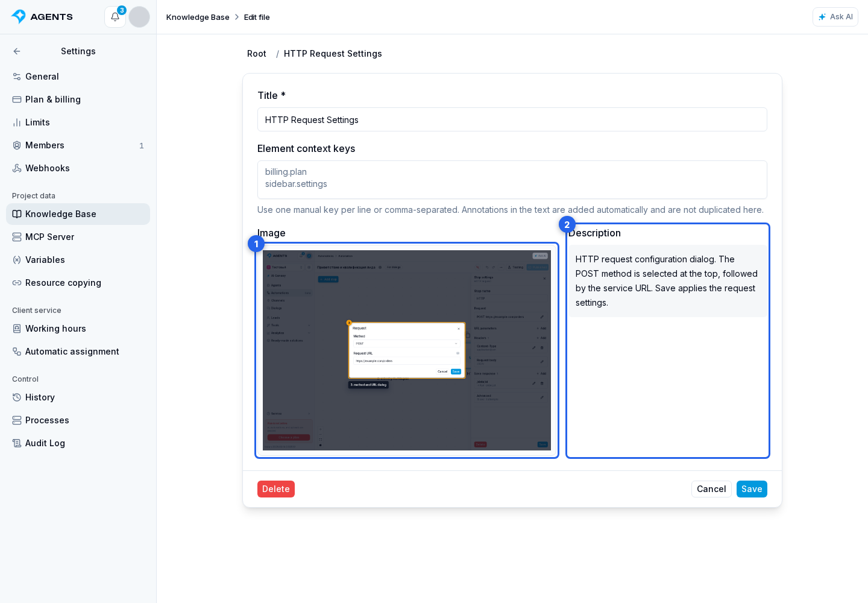Open MCP Server page

[78, 237]
